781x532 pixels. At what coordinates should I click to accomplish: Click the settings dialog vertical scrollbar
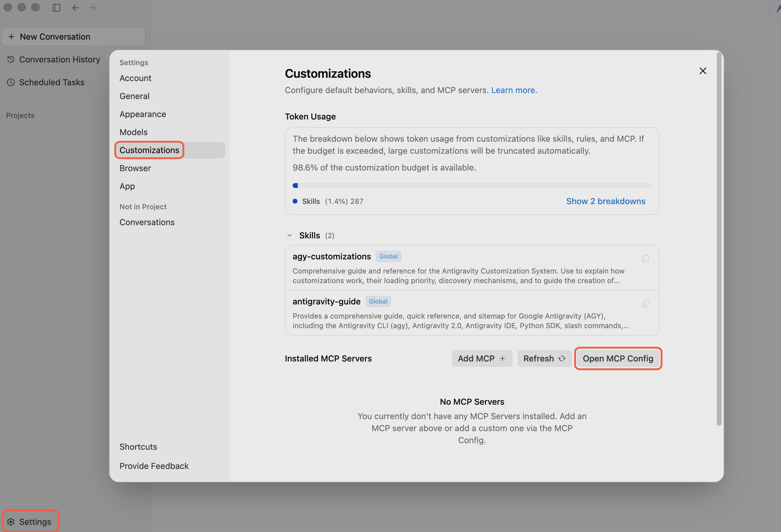point(719,239)
